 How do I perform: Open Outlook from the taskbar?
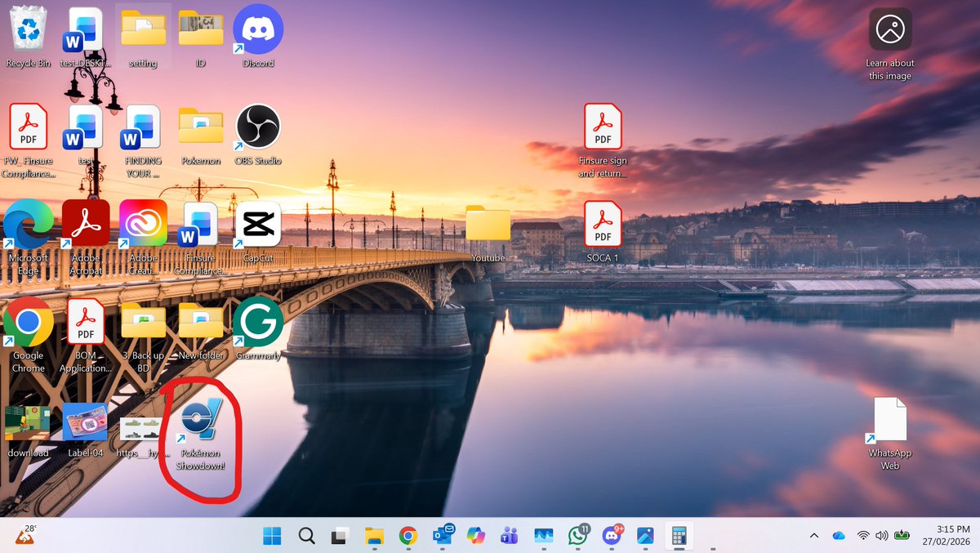pos(443,536)
